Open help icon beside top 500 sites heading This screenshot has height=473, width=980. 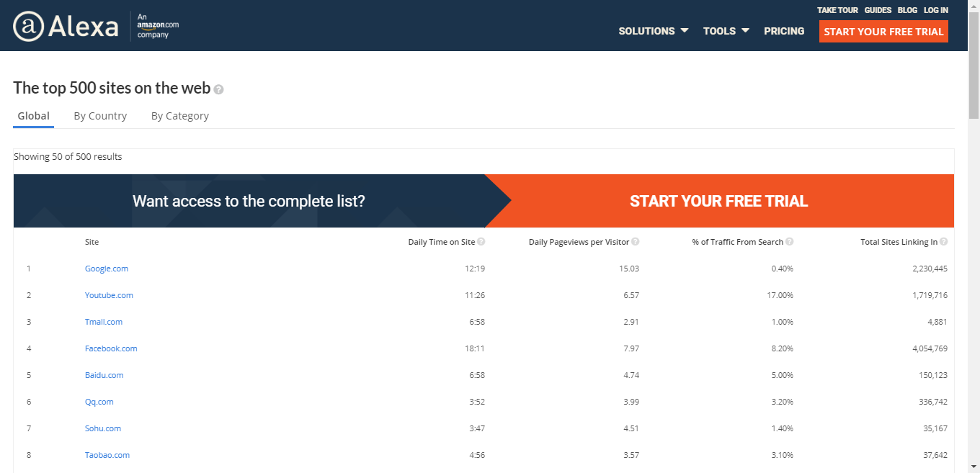[218, 89]
